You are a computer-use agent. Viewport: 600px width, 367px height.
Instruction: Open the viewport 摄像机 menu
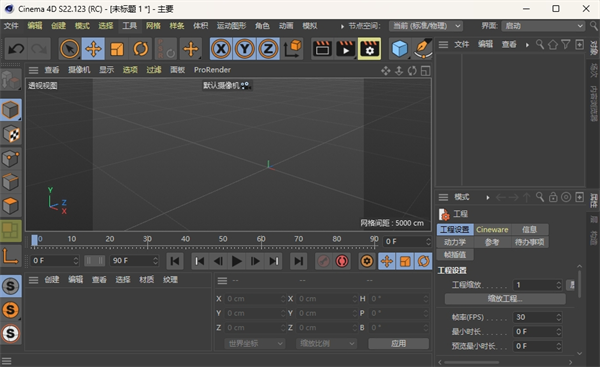[79, 70]
